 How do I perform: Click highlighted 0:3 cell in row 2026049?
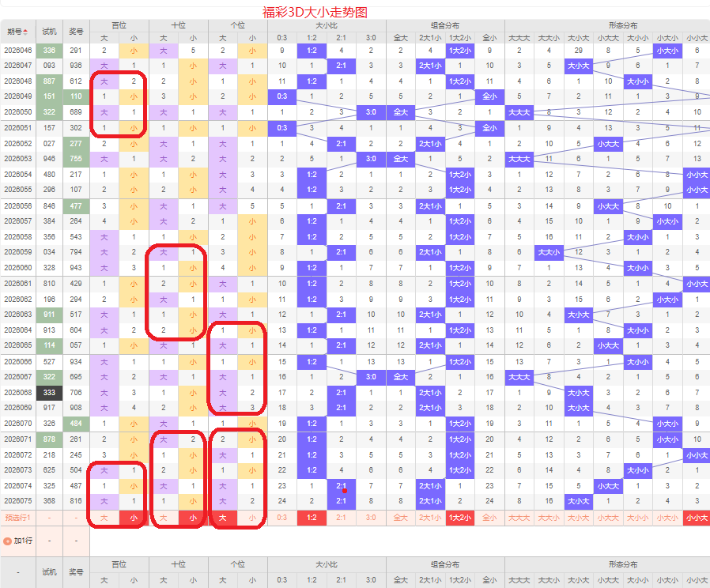282,96
